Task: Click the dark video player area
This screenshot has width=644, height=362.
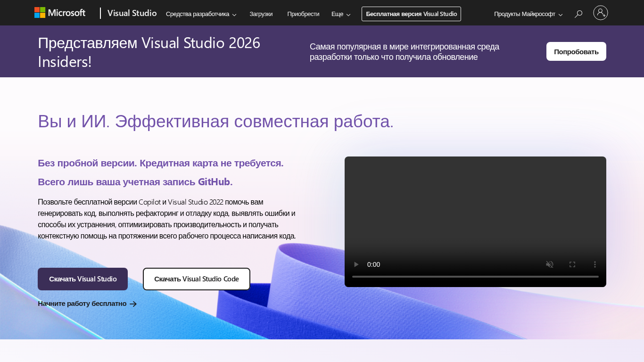Action: (475, 203)
